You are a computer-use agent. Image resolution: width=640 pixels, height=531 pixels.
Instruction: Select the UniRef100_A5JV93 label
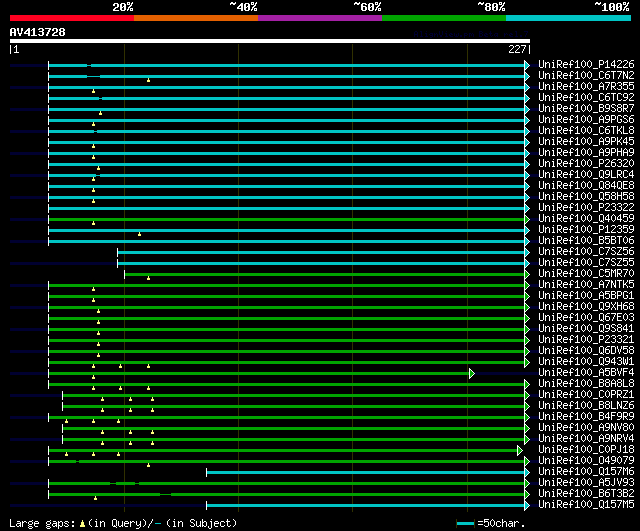586,483
